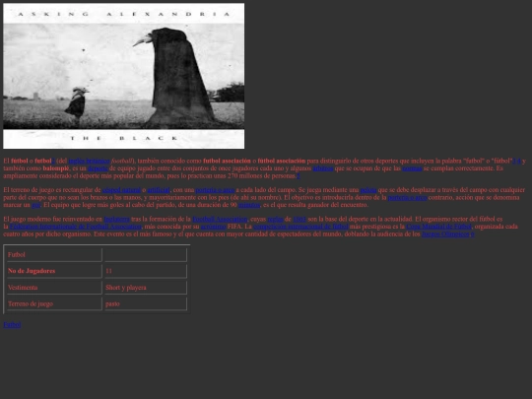Click 'portería o arco' before 'contrario'
This screenshot has width=532, height=399.
407,197
